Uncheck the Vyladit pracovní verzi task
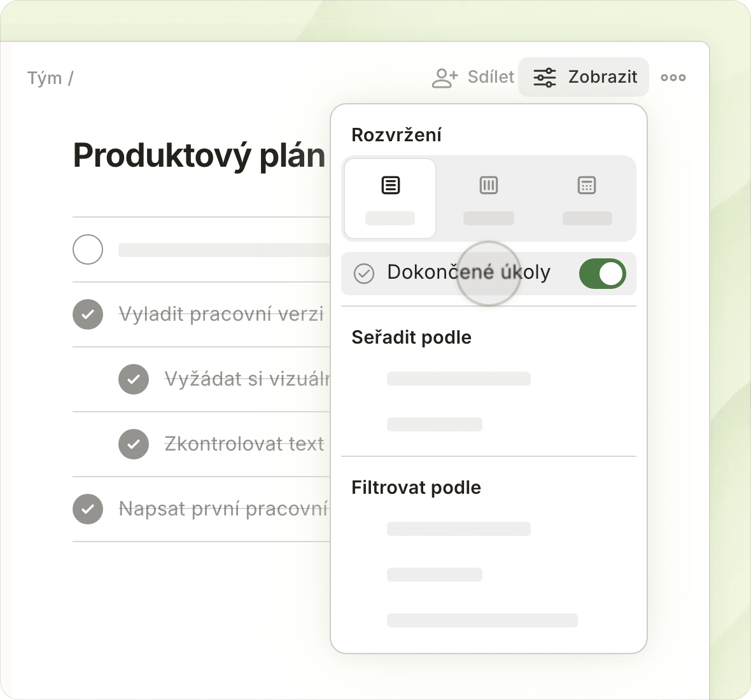Screen dimensions: 751x700 [x=88, y=314]
